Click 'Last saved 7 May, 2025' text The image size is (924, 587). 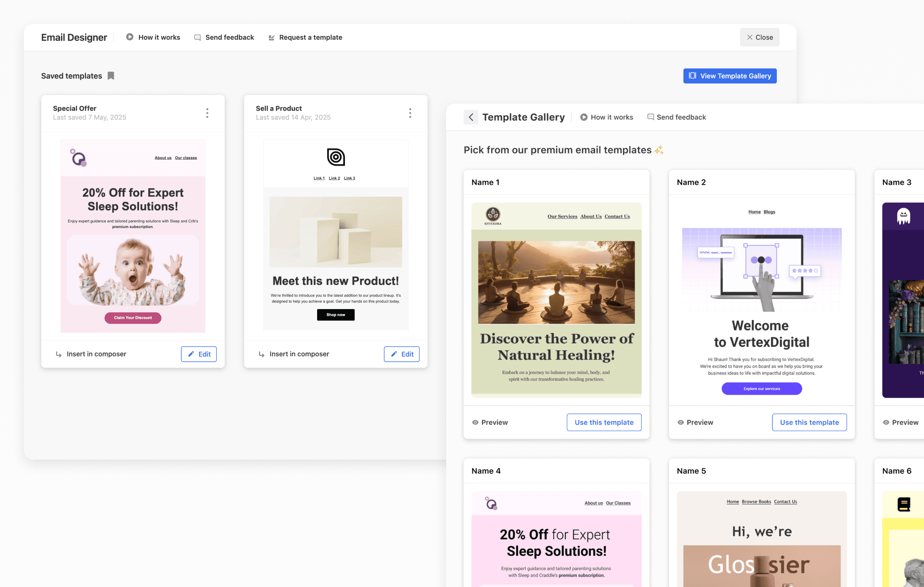tap(90, 118)
